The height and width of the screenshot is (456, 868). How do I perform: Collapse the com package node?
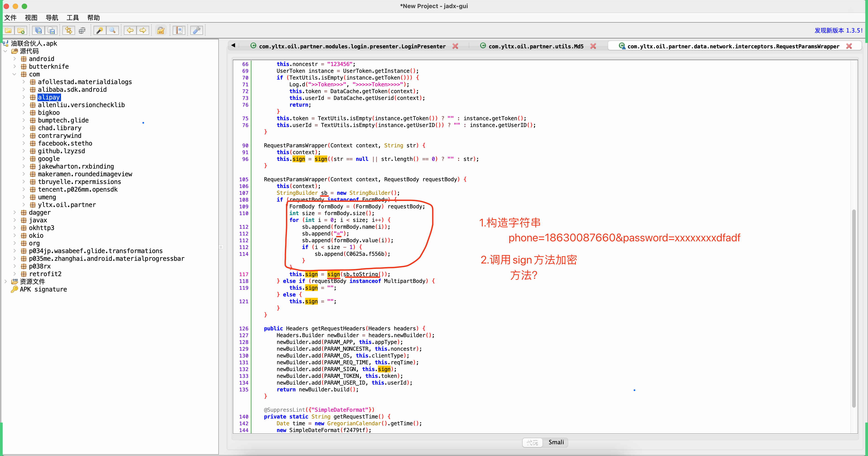click(x=14, y=74)
